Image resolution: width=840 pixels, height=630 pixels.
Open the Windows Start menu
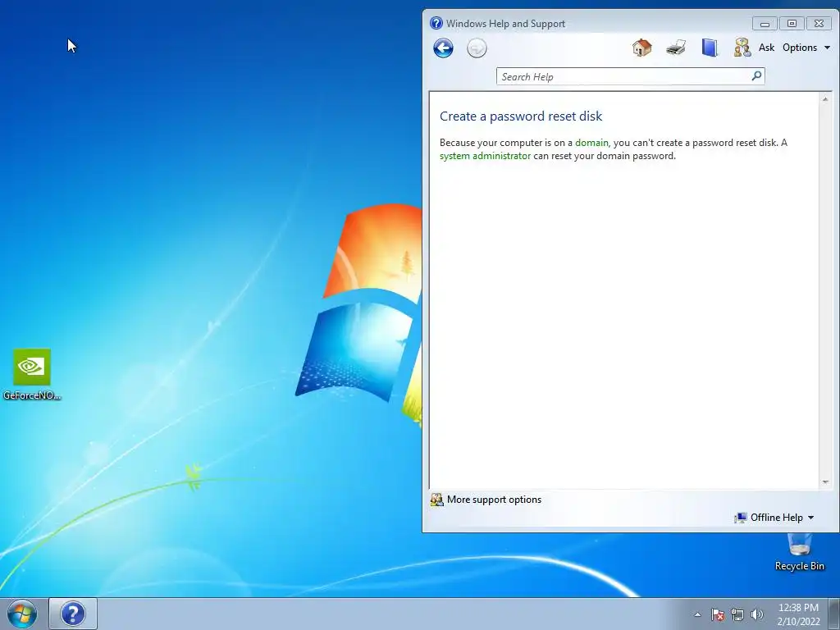(x=22, y=614)
